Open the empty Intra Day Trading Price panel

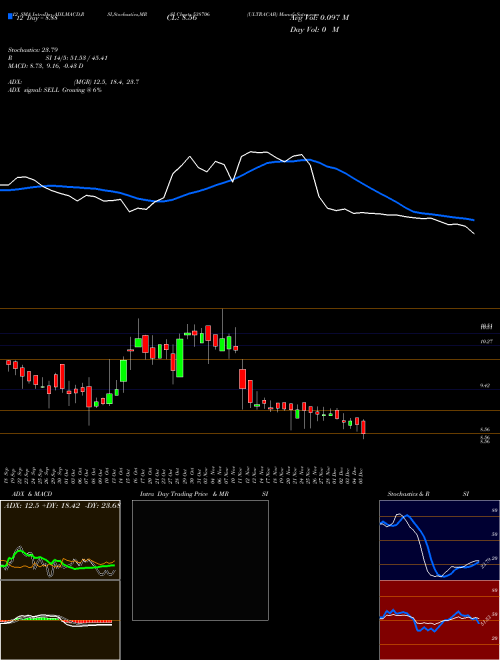200,560
